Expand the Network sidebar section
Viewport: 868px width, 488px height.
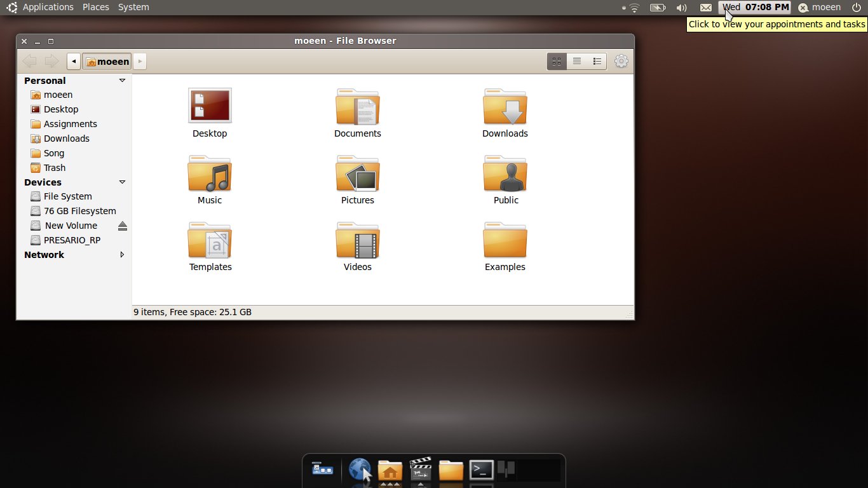122,255
